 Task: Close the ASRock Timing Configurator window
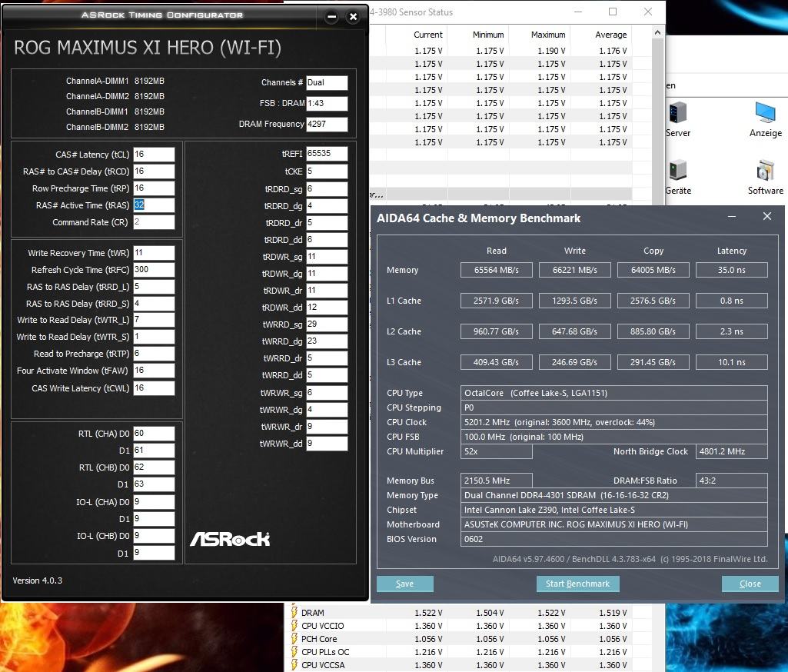pyautogui.click(x=354, y=17)
